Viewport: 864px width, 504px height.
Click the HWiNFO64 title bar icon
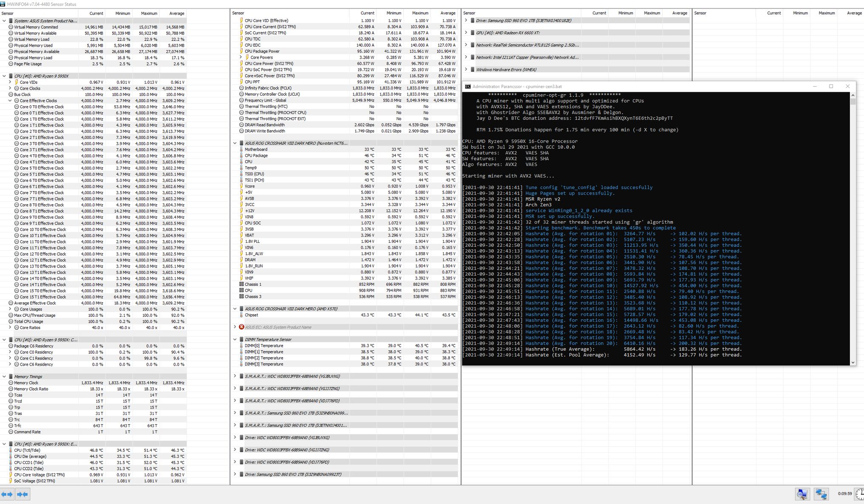point(3,4)
